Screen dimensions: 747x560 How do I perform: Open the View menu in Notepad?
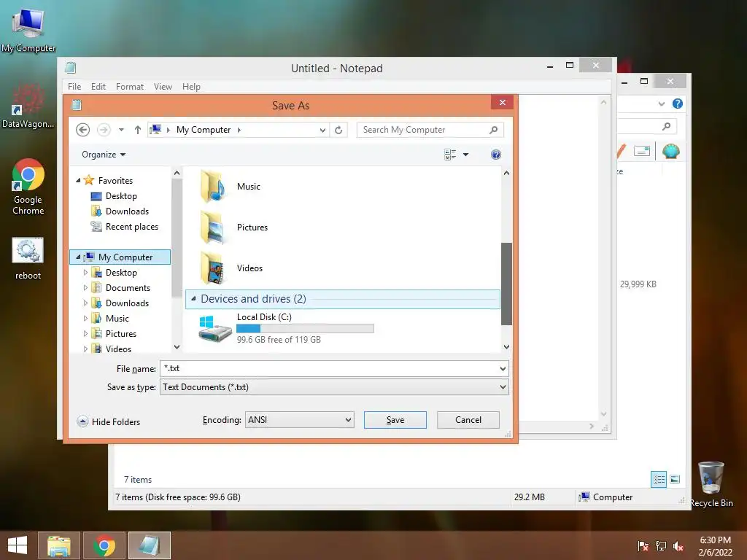point(163,87)
